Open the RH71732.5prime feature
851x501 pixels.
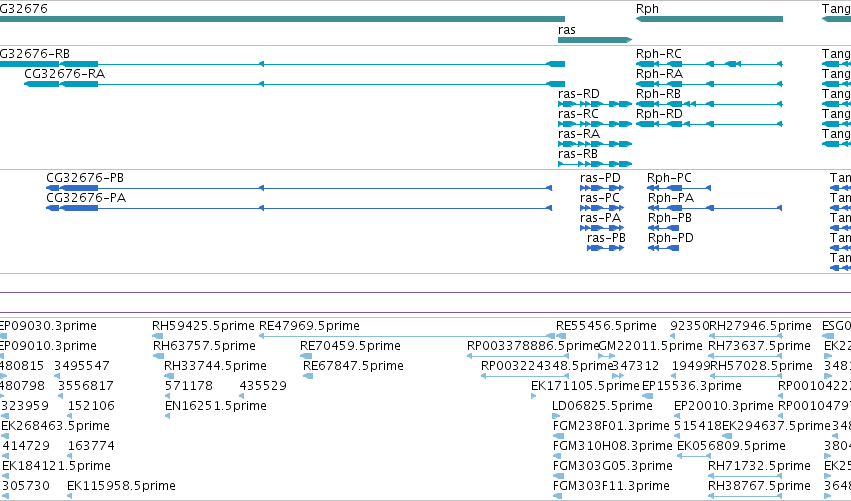(759, 466)
